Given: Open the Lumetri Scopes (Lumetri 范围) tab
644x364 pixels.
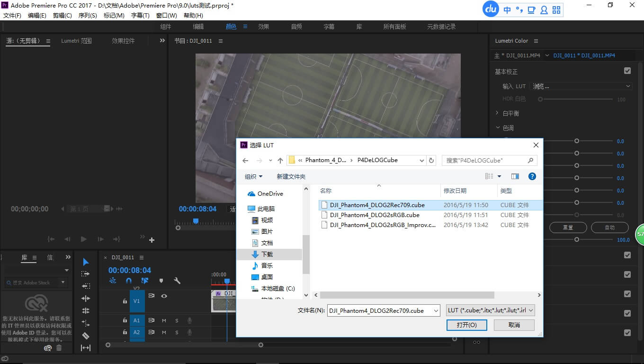Looking at the screenshot, I should (76, 41).
